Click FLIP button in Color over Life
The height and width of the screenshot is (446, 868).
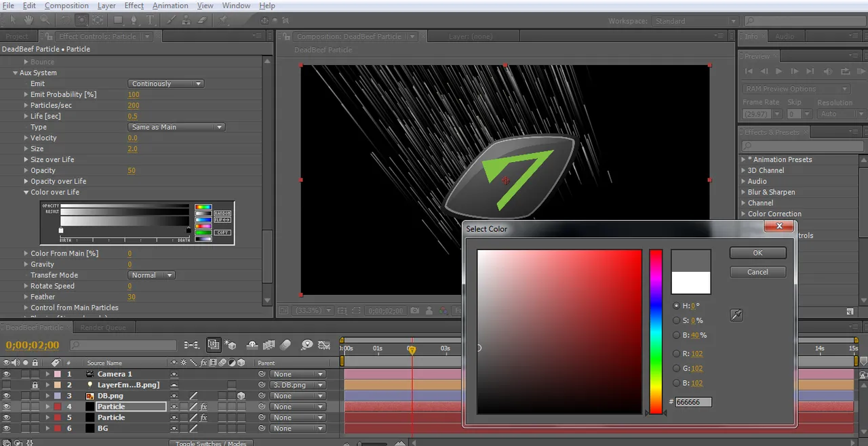tap(222, 220)
